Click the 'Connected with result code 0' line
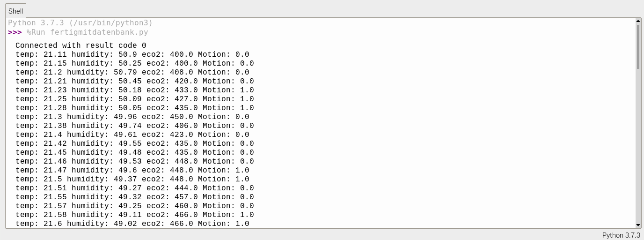 tap(81, 45)
